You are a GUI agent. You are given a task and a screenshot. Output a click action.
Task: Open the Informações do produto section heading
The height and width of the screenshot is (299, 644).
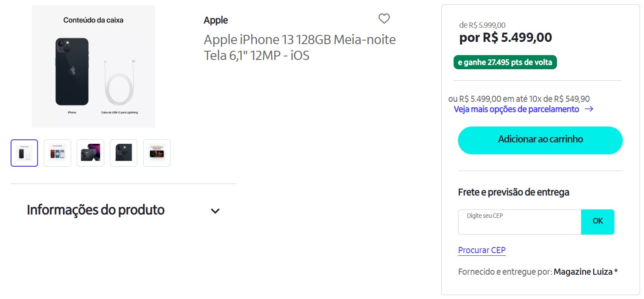96,210
